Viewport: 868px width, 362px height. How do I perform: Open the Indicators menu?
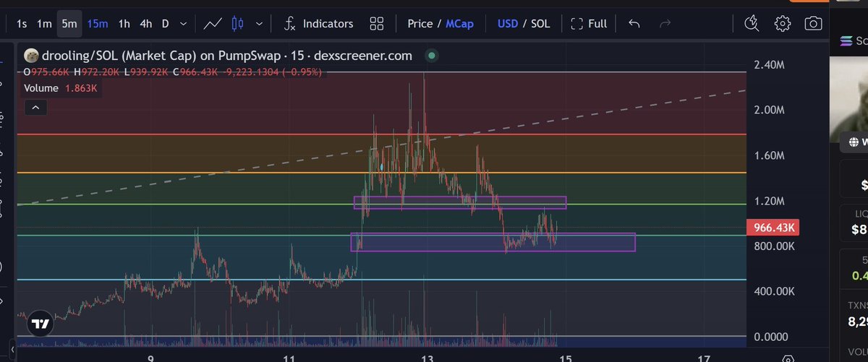[x=318, y=24]
